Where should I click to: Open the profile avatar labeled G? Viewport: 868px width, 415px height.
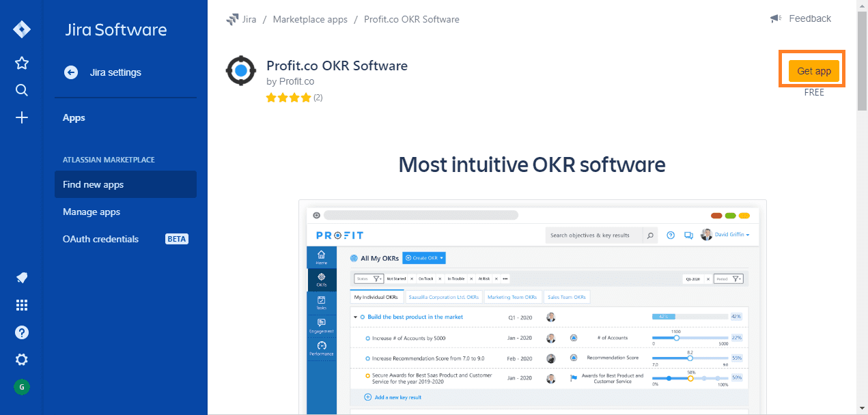22,387
